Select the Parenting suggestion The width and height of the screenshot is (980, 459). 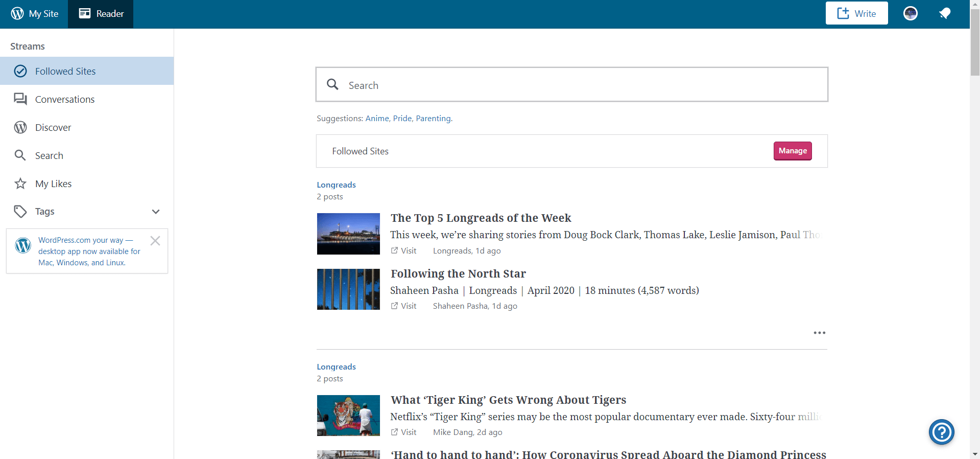pos(433,119)
